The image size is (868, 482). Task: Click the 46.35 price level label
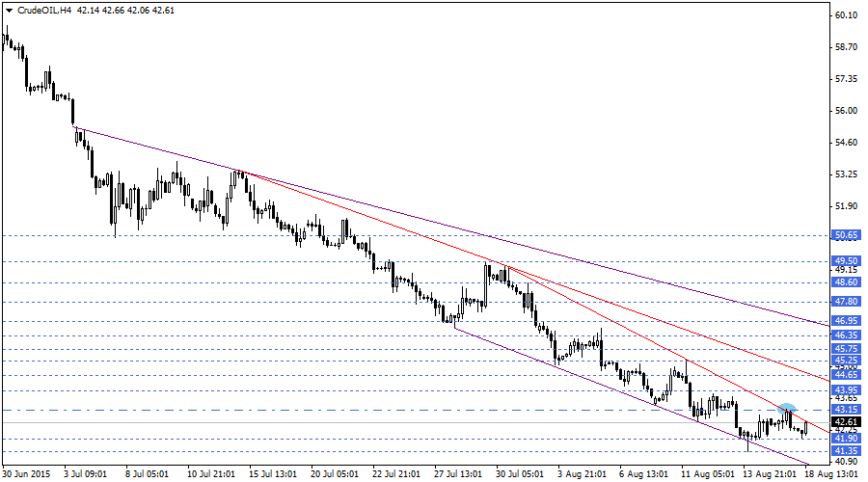tap(847, 335)
